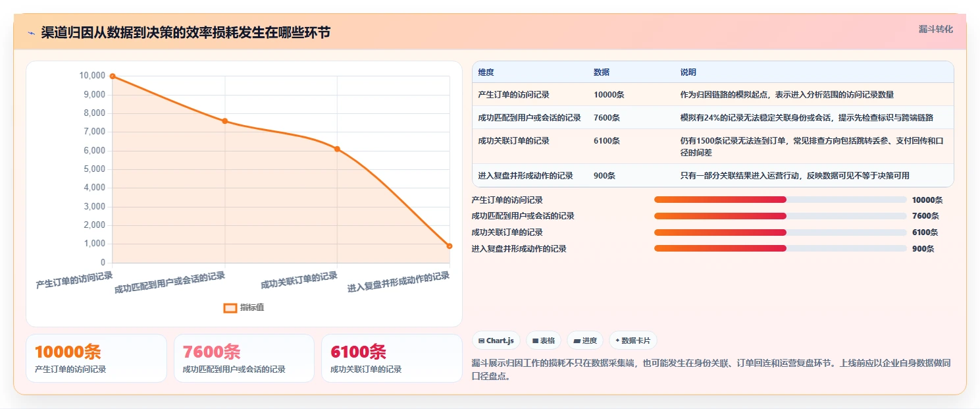Screen dimensions: 980x409
Task: Click table row name 进入复盘并形成动作的记录
Action: point(526,176)
